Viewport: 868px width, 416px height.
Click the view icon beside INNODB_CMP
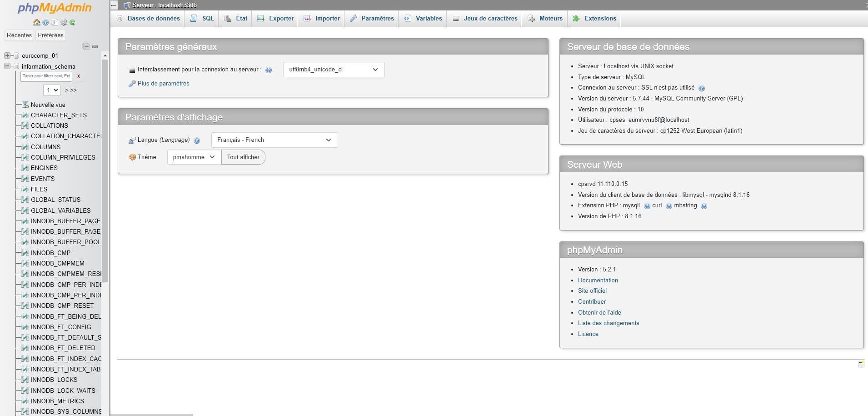(25, 253)
